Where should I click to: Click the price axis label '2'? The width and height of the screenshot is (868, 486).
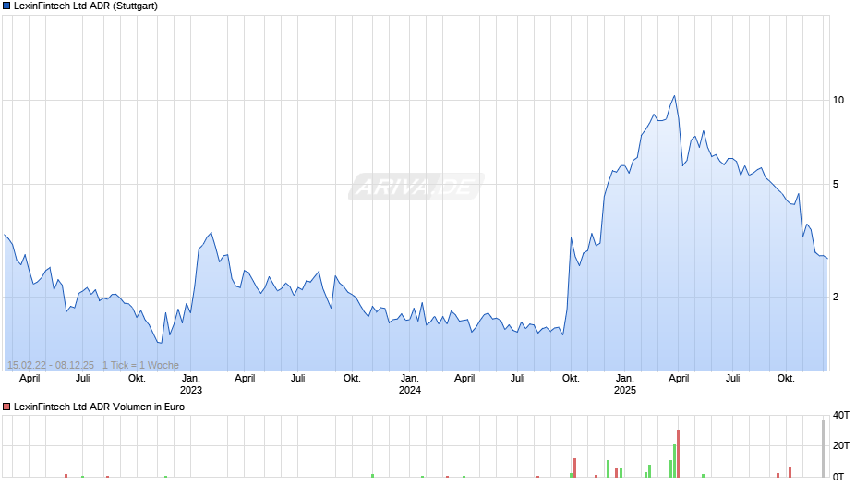(836, 297)
